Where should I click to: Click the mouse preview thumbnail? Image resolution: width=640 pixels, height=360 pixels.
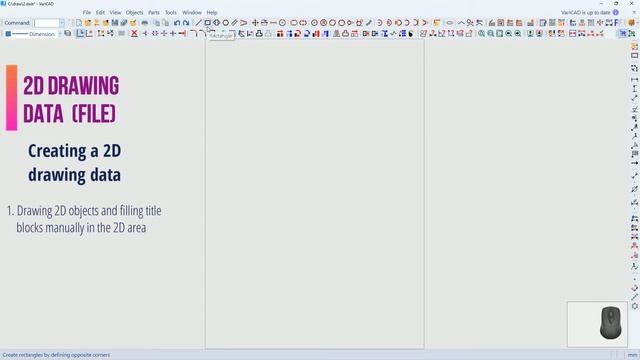tap(597, 324)
